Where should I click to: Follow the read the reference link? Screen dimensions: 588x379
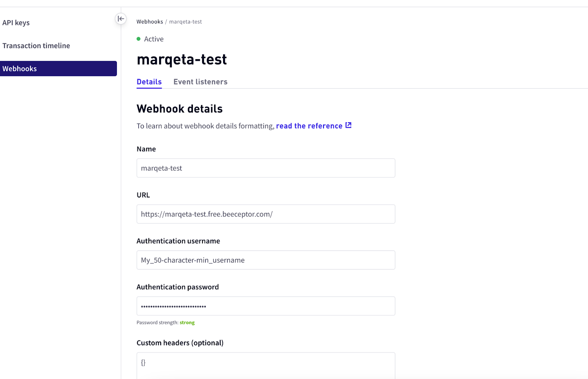309,126
